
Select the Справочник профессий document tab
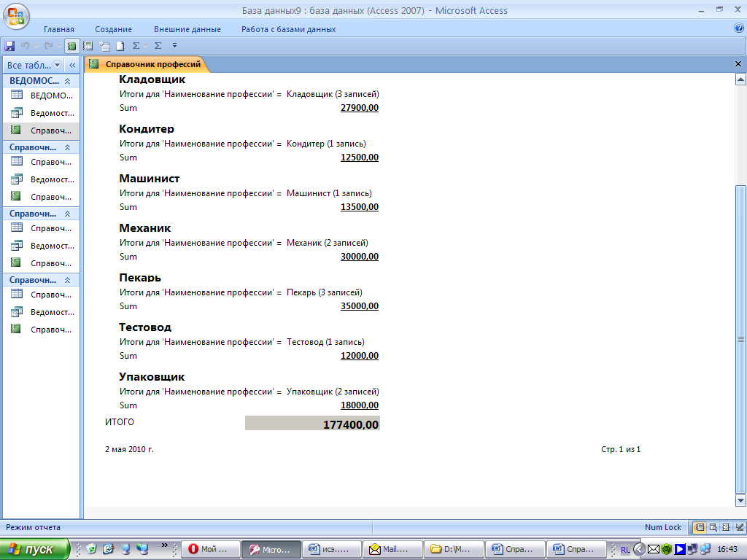[147, 64]
